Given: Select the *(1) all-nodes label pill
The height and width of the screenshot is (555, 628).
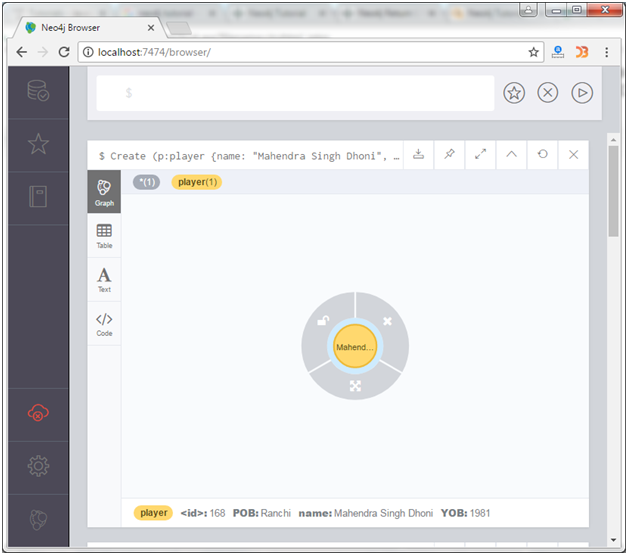Looking at the screenshot, I should (147, 182).
